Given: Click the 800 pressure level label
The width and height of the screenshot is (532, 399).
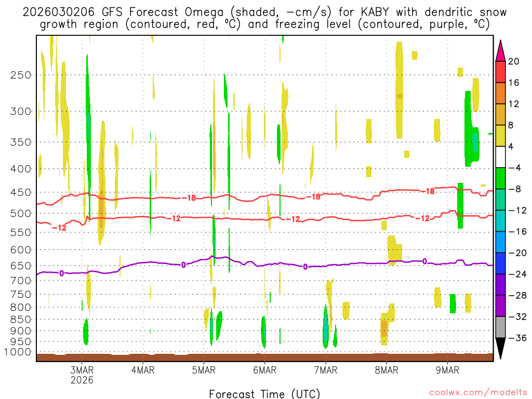Looking at the screenshot, I should click(x=21, y=308).
